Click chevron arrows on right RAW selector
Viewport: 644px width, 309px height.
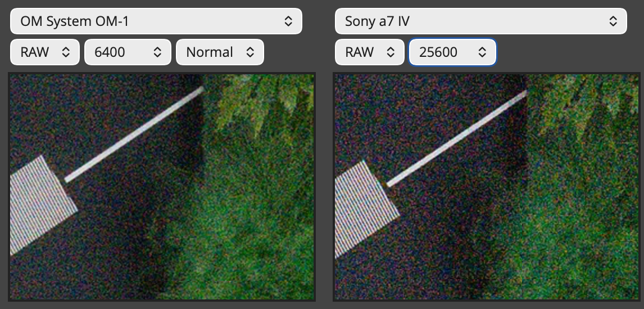391,52
